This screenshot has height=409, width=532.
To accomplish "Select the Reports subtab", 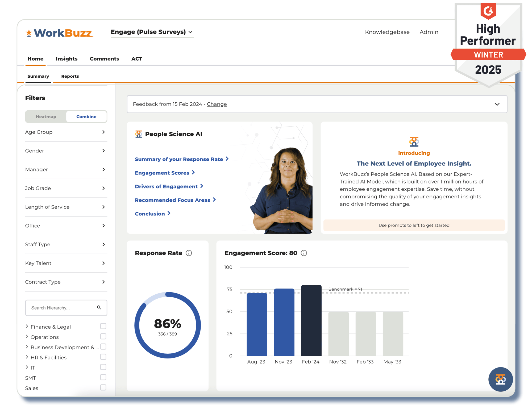I will [x=70, y=76].
